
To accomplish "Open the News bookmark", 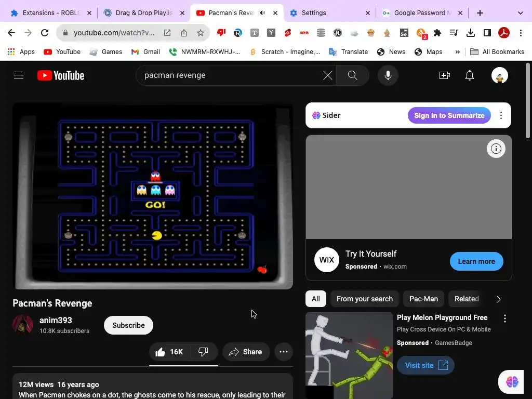I will coord(391,52).
